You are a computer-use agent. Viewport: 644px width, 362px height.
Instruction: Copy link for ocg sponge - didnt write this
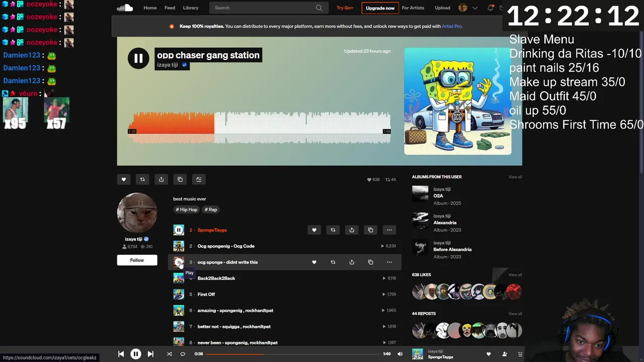[370, 262]
